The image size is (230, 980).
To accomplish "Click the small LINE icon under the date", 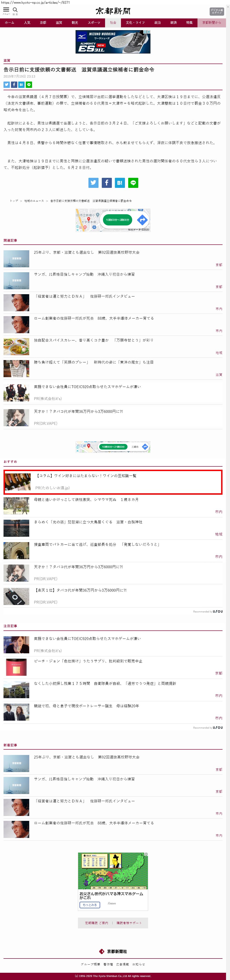I will pos(29,85).
